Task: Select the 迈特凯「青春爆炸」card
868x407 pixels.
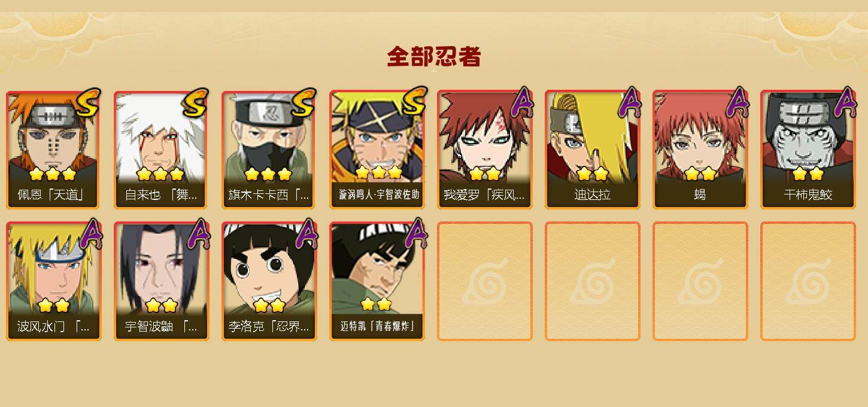Action: (377, 281)
